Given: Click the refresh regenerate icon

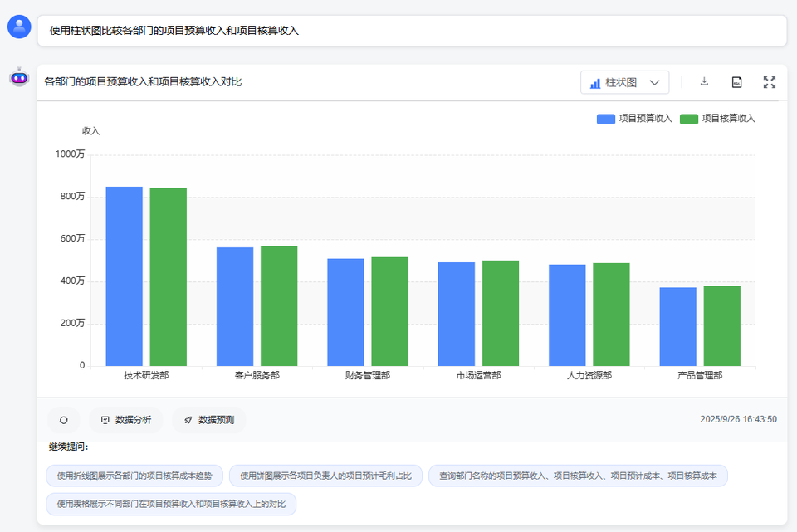Looking at the screenshot, I should coord(64,420).
